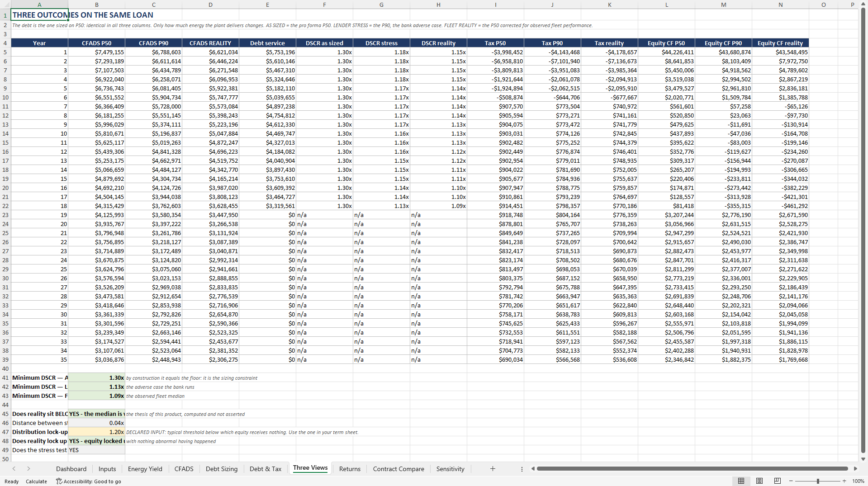Open Accessibility checker status icon
Image resolution: width=868 pixels, height=486 pixels.
pyautogui.click(x=59, y=481)
